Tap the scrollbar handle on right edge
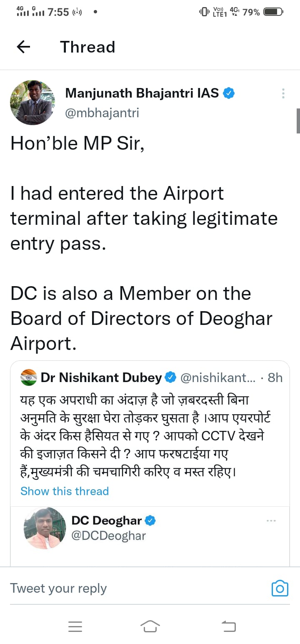Viewport: 300px width, 644px height. coord(298,121)
